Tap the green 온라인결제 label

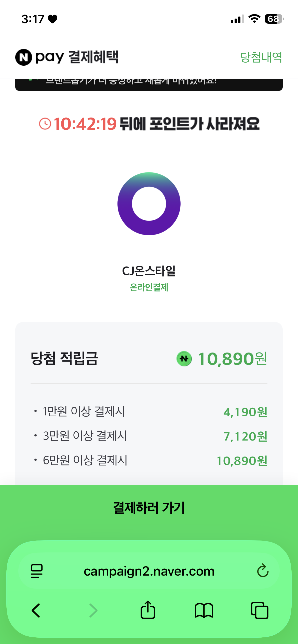tap(149, 288)
